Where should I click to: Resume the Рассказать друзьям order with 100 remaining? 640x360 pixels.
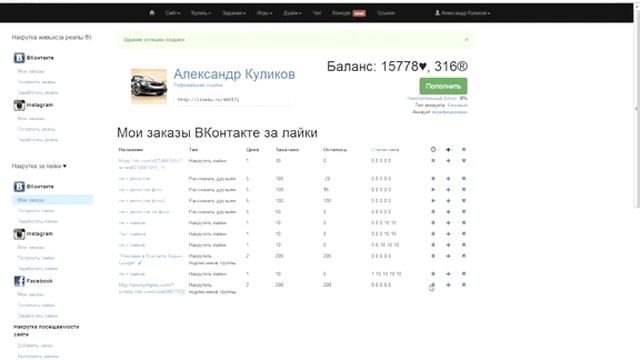(x=433, y=200)
